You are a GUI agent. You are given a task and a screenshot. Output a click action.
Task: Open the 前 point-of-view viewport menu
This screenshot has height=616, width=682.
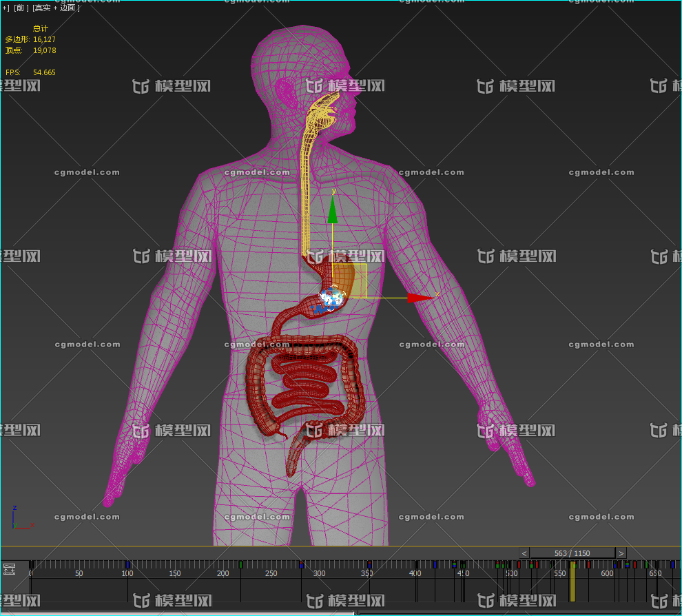click(x=20, y=8)
